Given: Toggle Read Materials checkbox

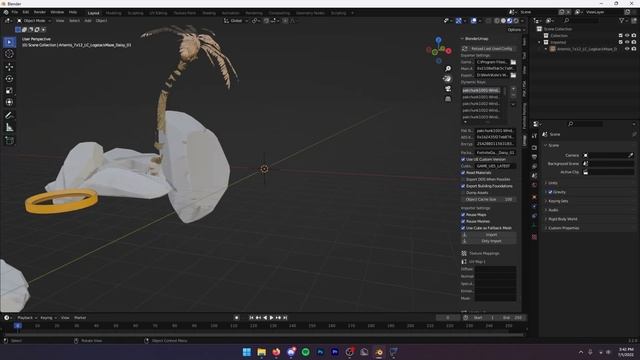Looking at the screenshot, I should point(463,173).
